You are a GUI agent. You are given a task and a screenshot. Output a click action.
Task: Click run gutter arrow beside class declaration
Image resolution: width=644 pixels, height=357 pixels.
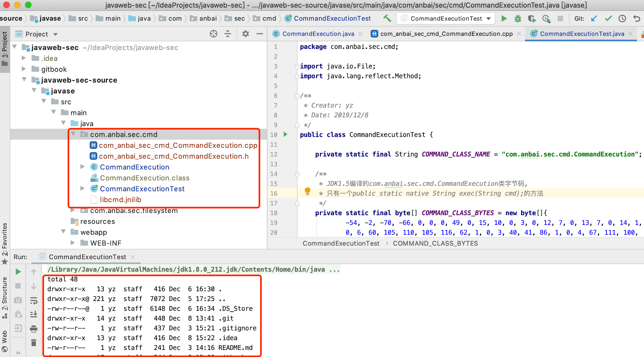285,134
